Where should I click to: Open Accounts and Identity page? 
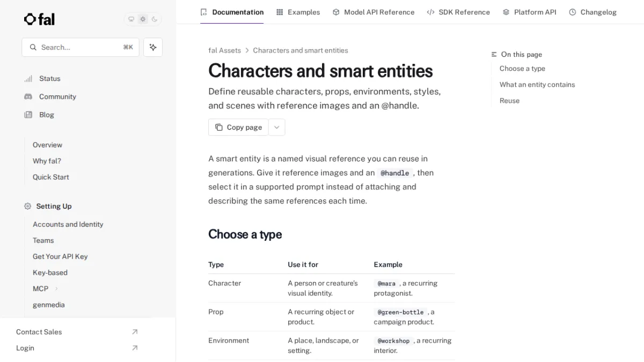[68, 224]
